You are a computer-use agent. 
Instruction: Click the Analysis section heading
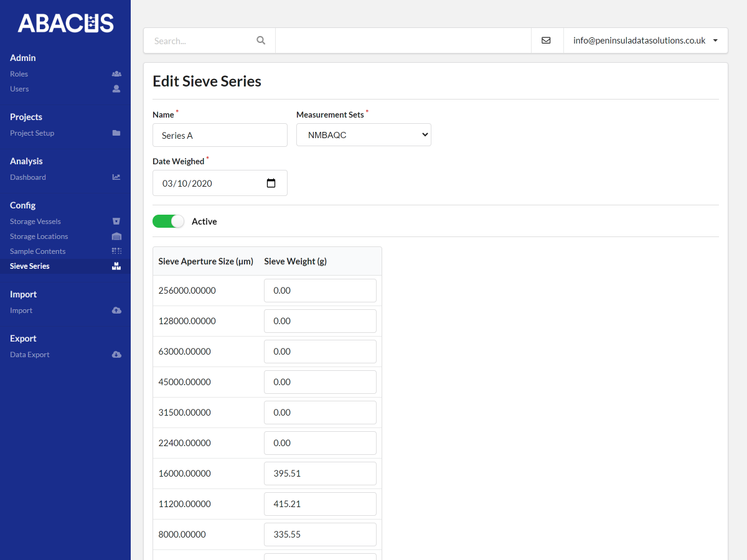click(26, 161)
